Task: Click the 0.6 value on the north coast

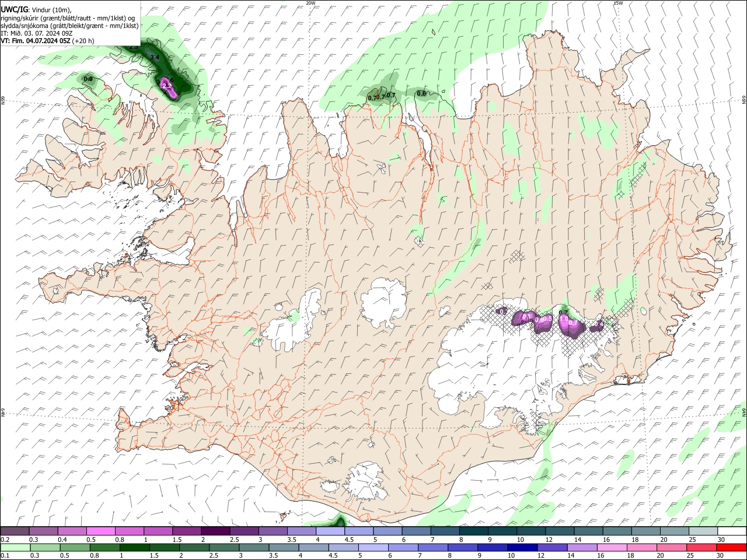Action: tap(421, 93)
